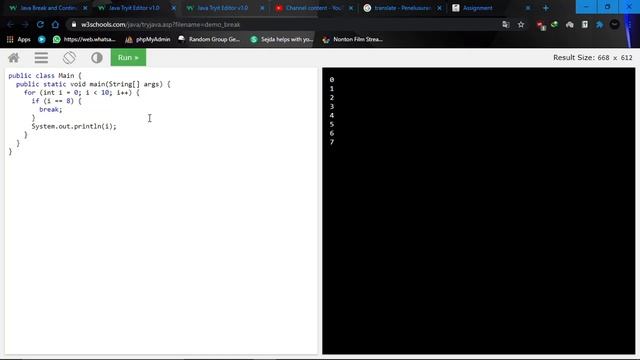Open the white square extension icon
This screenshot has height=360, width=640.
pos(585,24)
